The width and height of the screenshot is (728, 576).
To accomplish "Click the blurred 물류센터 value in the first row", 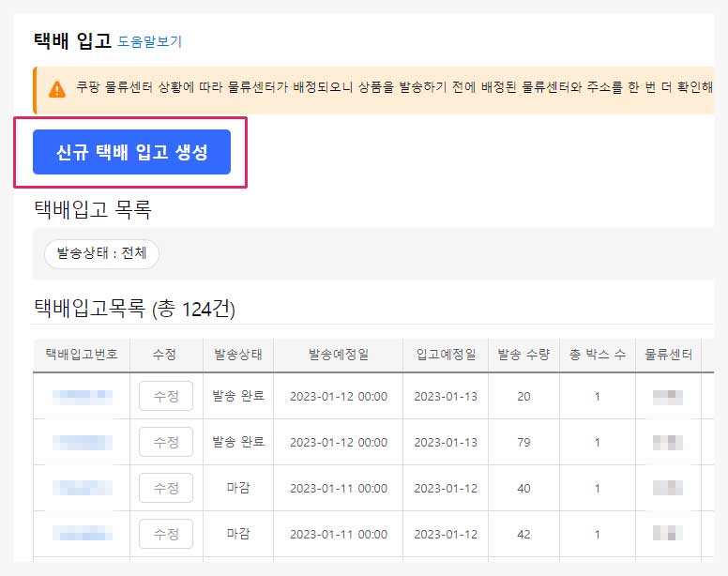I will (668, 396).
